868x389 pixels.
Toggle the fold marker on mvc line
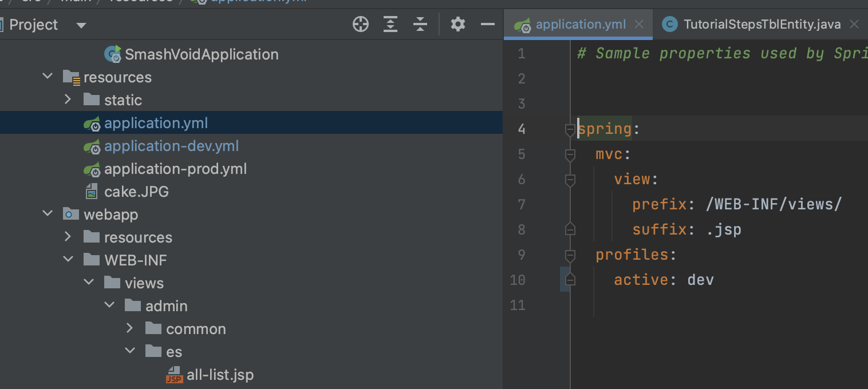coord(570,155)
